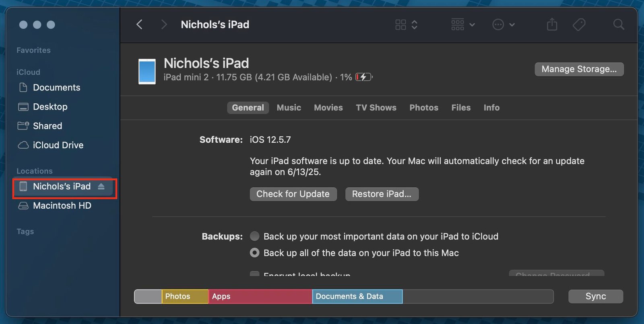Open the view switcher up-down arrows
Viewport: 644px width, 324px height.
point(415,25)
